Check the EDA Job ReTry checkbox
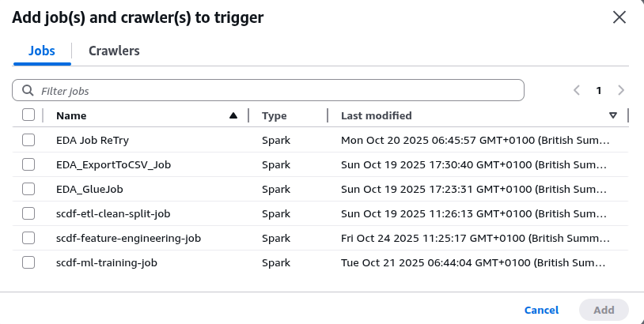The image size is (644, 324). 28,140
